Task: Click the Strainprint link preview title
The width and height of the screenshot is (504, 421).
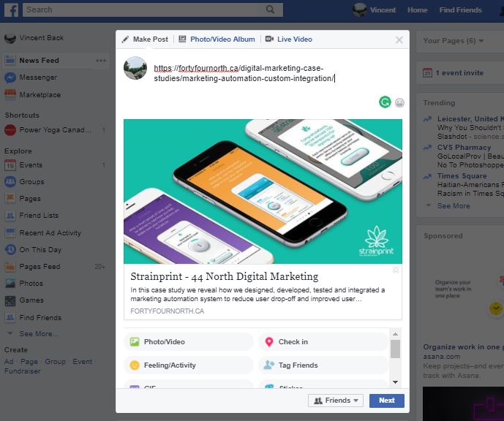Action: 225,276
